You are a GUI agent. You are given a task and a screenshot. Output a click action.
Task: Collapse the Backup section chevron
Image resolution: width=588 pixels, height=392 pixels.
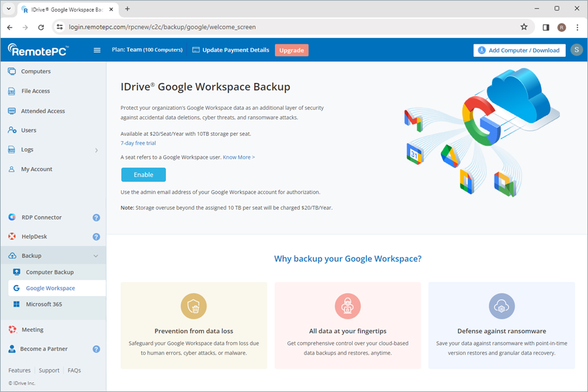click(96, 256)
